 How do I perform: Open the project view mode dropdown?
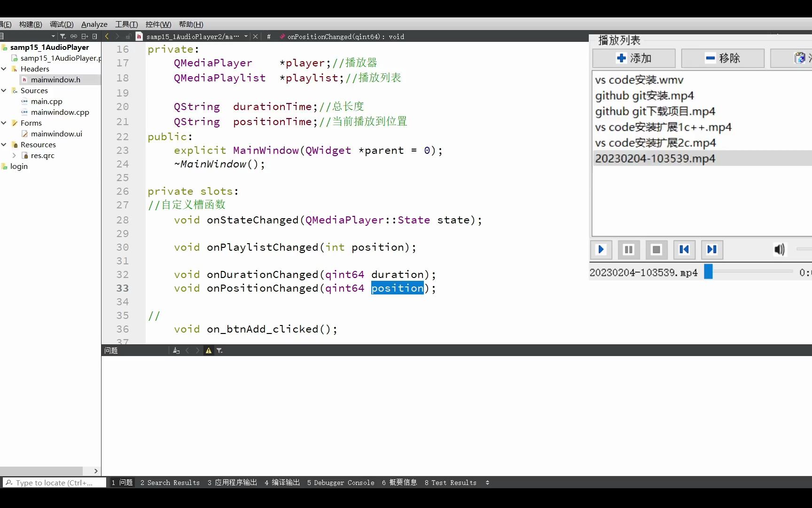click(53, 36)
